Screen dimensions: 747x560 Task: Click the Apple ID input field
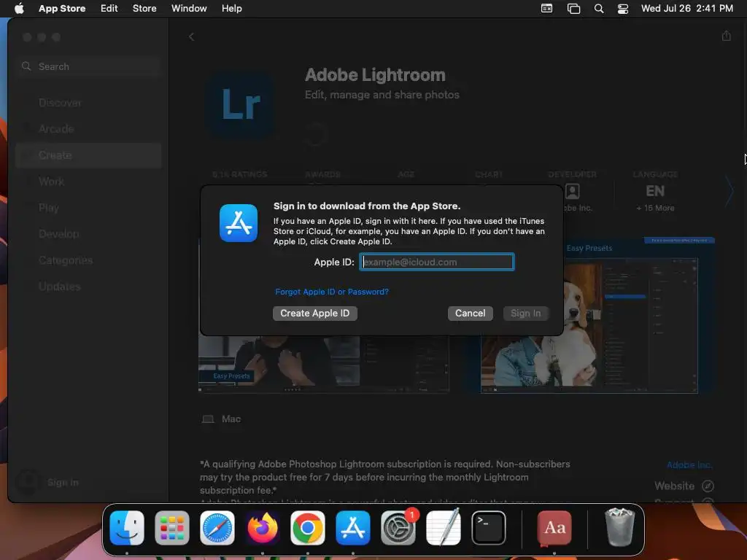[x=436, y=262]
